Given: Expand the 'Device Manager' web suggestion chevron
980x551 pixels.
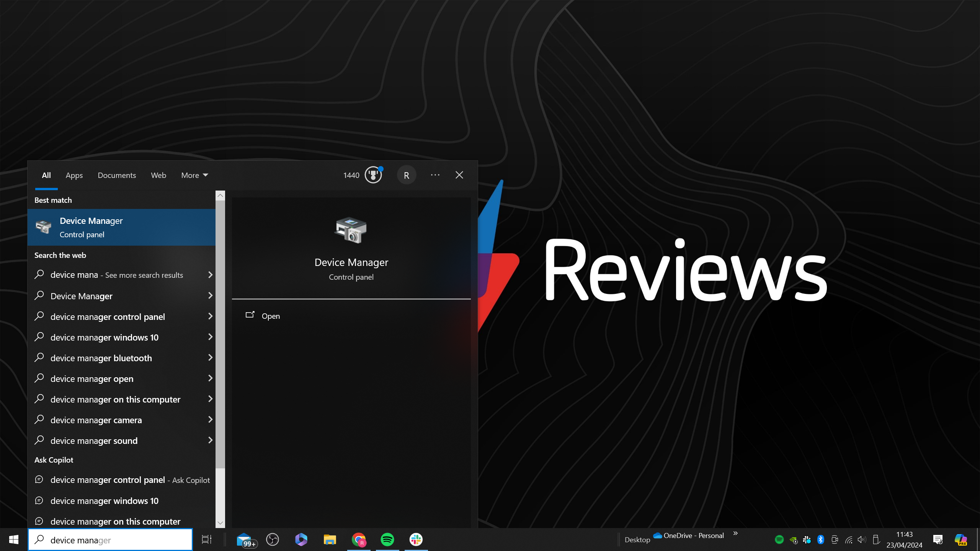Looking at the screenshot, I should pos(210,295).
